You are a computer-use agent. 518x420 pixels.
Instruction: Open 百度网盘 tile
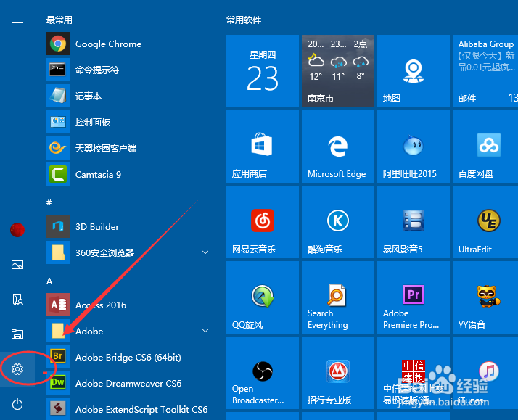485,147
